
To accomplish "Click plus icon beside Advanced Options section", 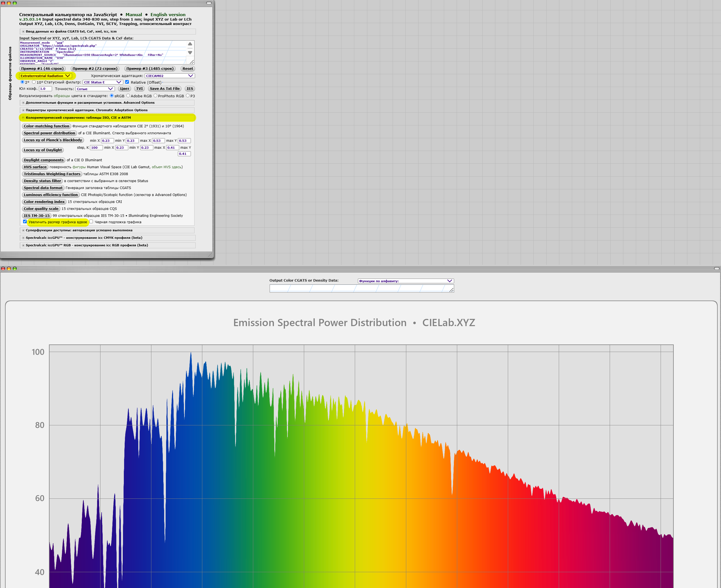I will tap(23, 103).
